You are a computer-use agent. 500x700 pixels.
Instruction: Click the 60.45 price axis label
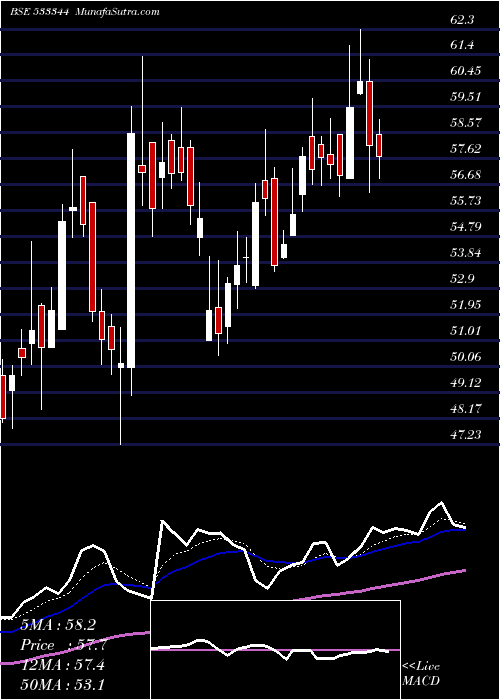click(x=467, y=71)
